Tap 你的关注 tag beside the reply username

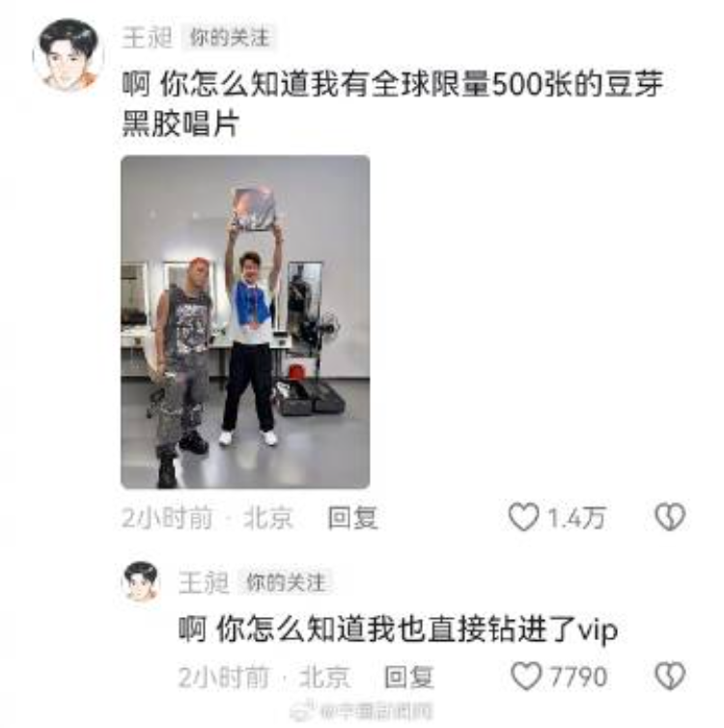285,582
